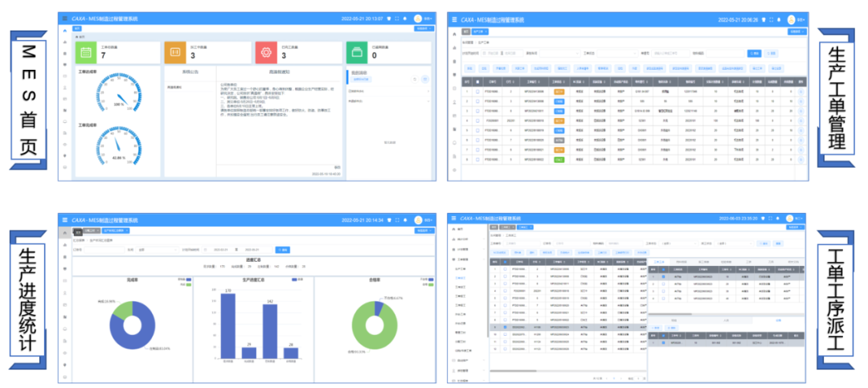Click orange in-progress orders card icon
868x388 pixels.
coord(176,52)
